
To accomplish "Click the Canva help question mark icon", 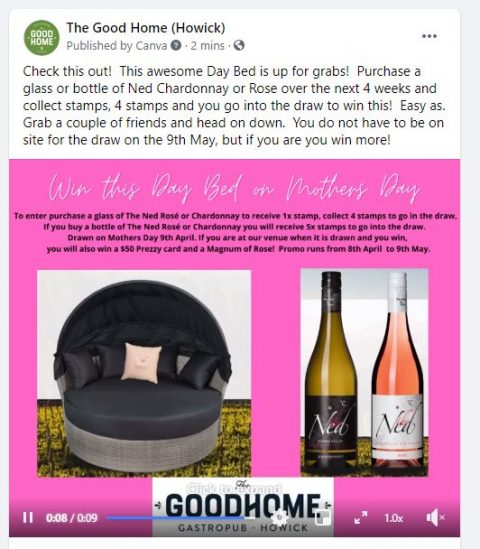I will pos(176,46).
